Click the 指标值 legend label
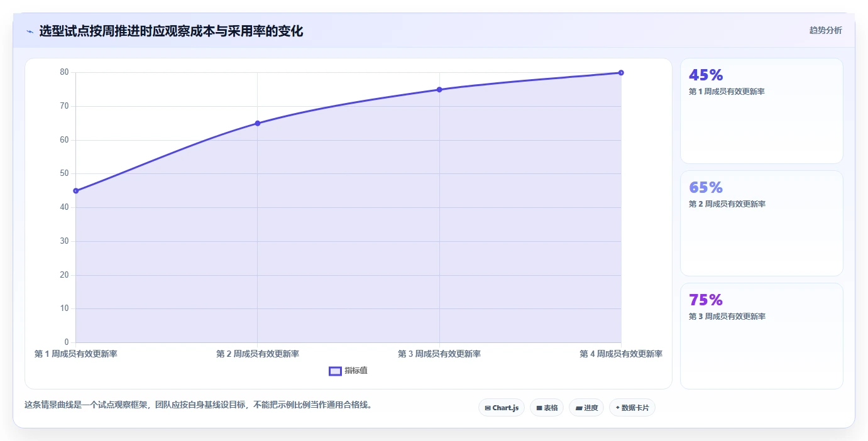Image resolution: width=868 pixels, height=441 pixels. pos(356,371)
